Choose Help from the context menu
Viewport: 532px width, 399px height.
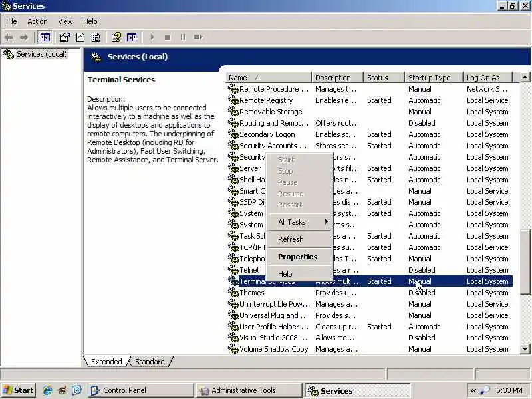300,274
